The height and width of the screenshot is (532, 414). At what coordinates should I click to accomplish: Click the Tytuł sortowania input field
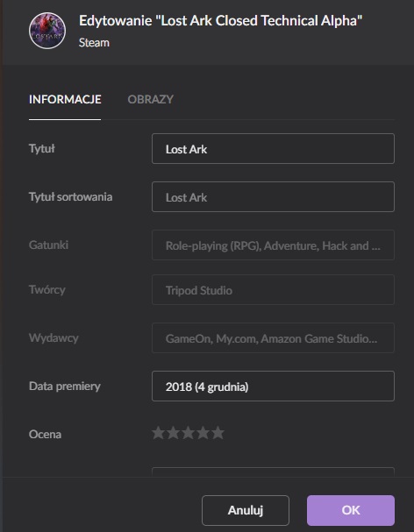pyautogui.click(x=273, y=197)
